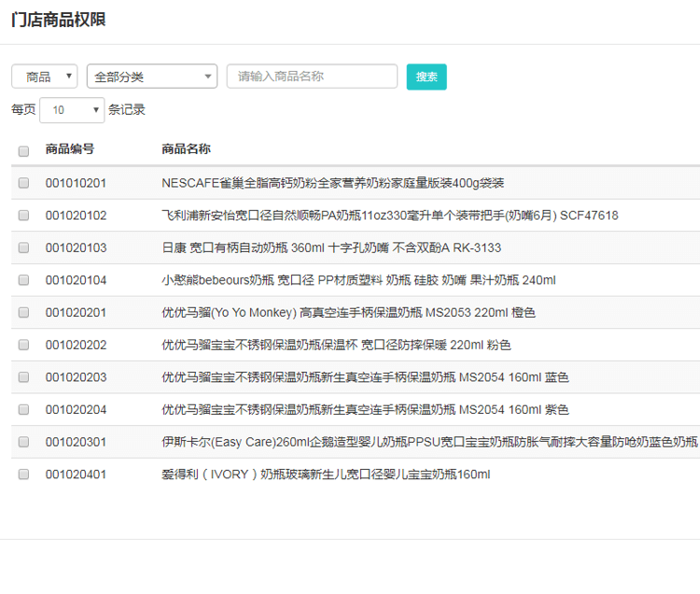700x594 pixels.
Task: Select the checkbox for 001020204
Action: coord(23,410)
